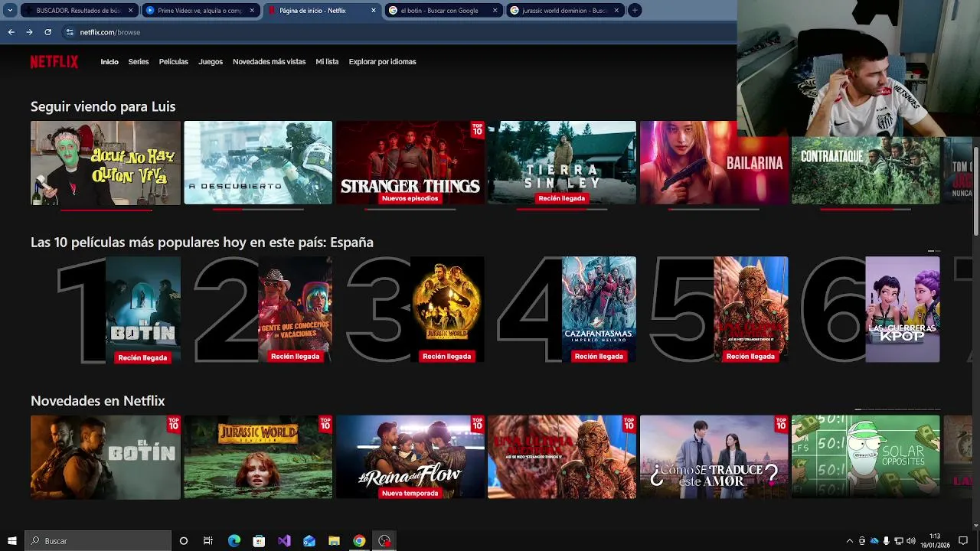Click the Netflix logo
Screen dimensions: 980x551
pos(54,62)
